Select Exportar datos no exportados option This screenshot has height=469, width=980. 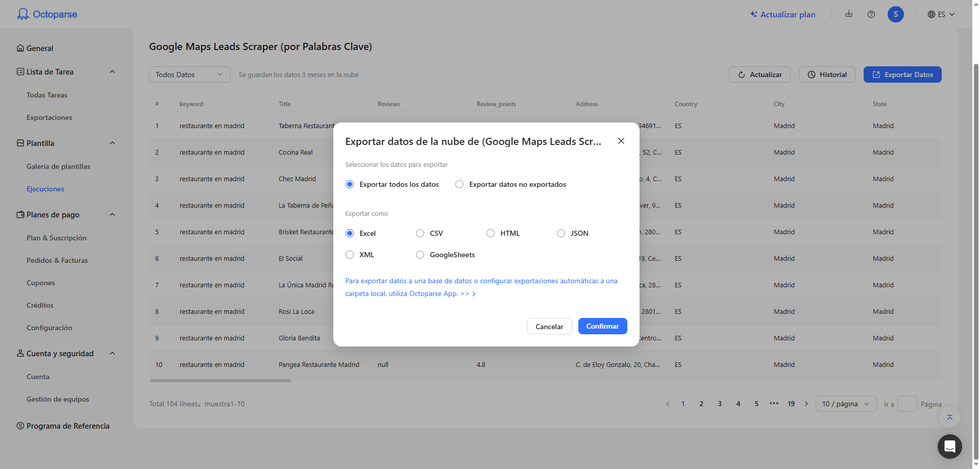(459, 184)
